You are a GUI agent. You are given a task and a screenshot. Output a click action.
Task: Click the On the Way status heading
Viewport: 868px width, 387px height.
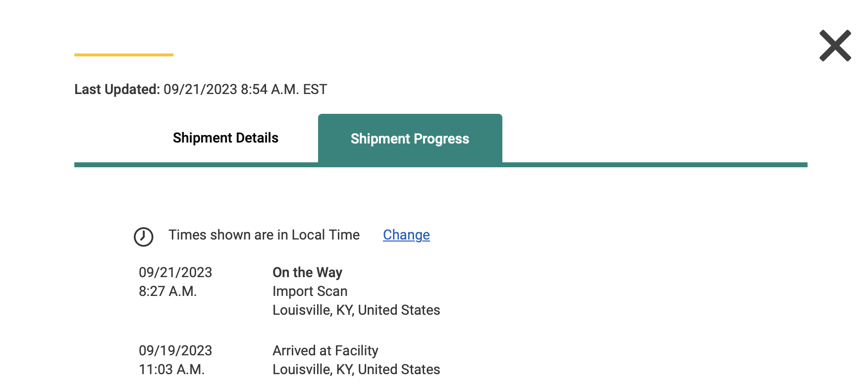[x=307, y=273]
